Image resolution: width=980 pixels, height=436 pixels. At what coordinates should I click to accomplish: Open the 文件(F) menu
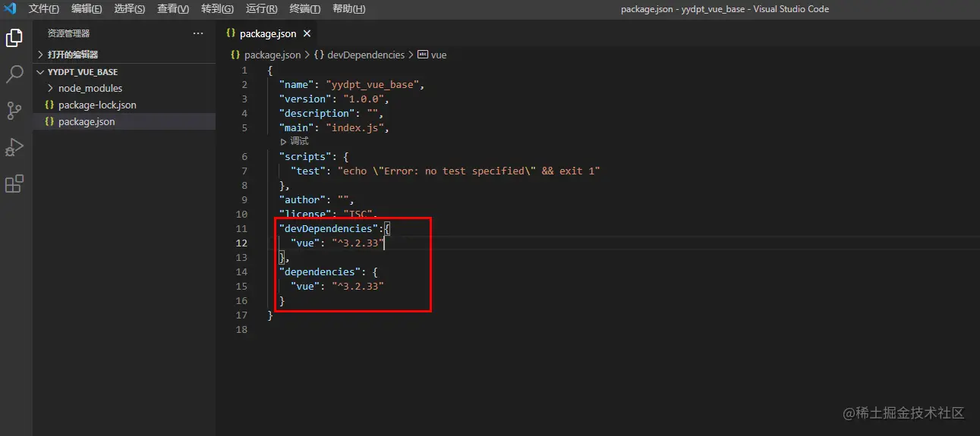(x=44, y=9)
